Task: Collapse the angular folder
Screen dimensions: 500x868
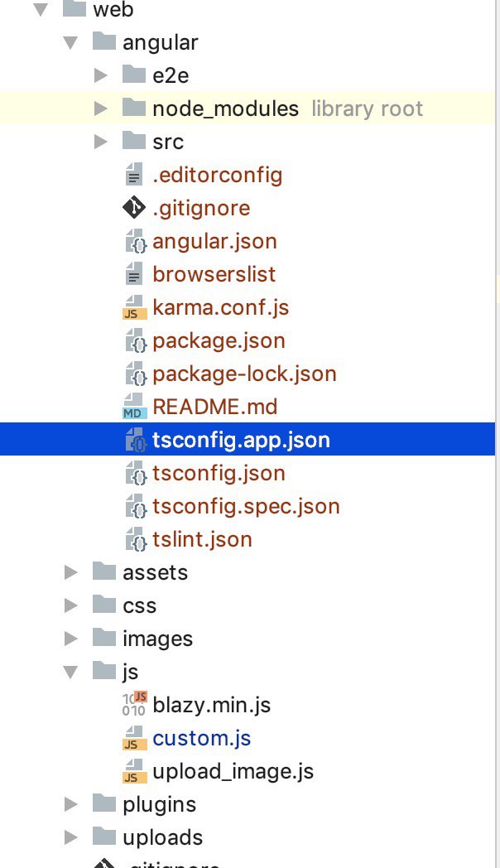Action: (x=72, y=42)
